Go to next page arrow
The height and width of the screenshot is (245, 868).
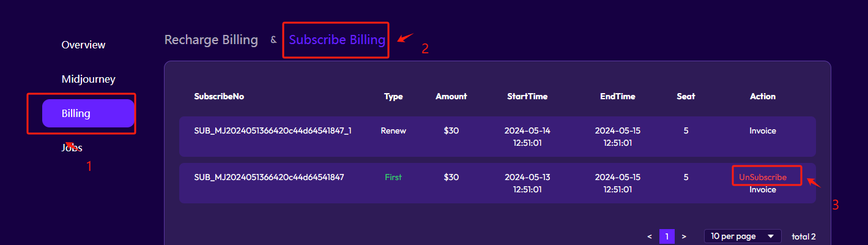point(684,236)
